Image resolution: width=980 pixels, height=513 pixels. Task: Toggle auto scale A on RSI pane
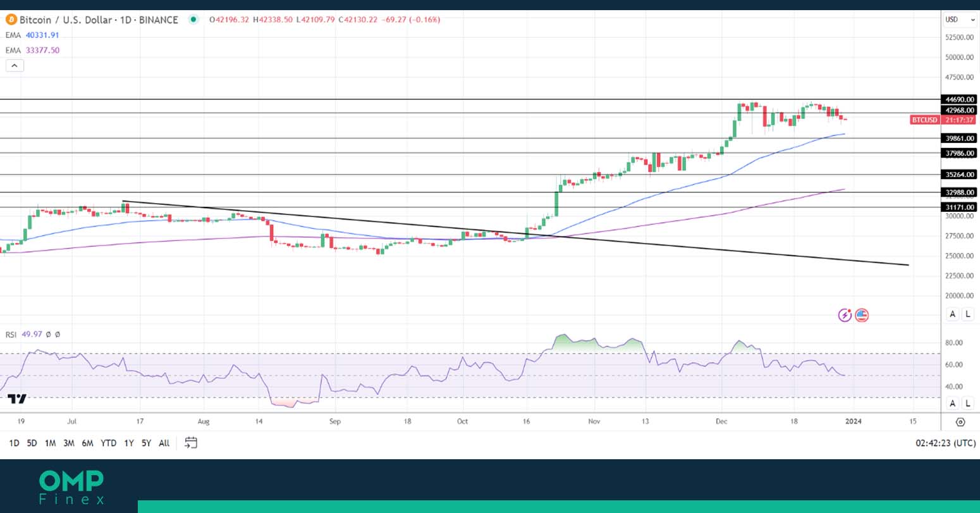(953, 403)
